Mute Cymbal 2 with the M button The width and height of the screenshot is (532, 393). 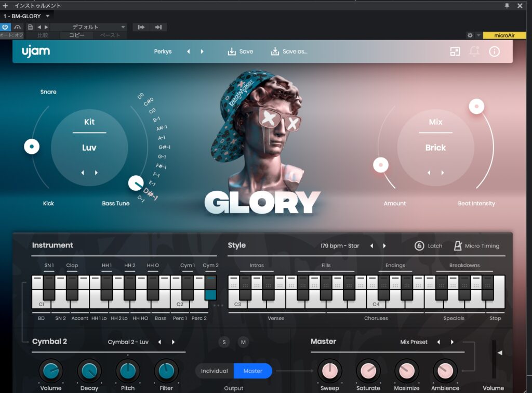[243, 342]
